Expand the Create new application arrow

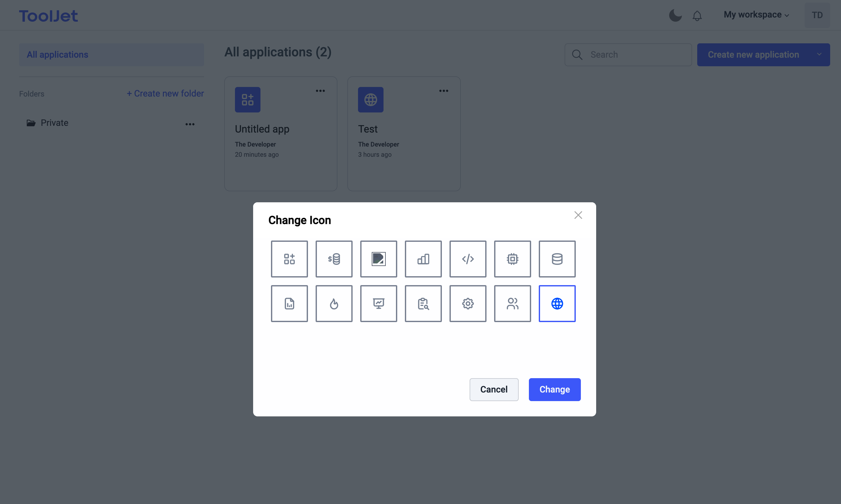click(x=819, y=54)
